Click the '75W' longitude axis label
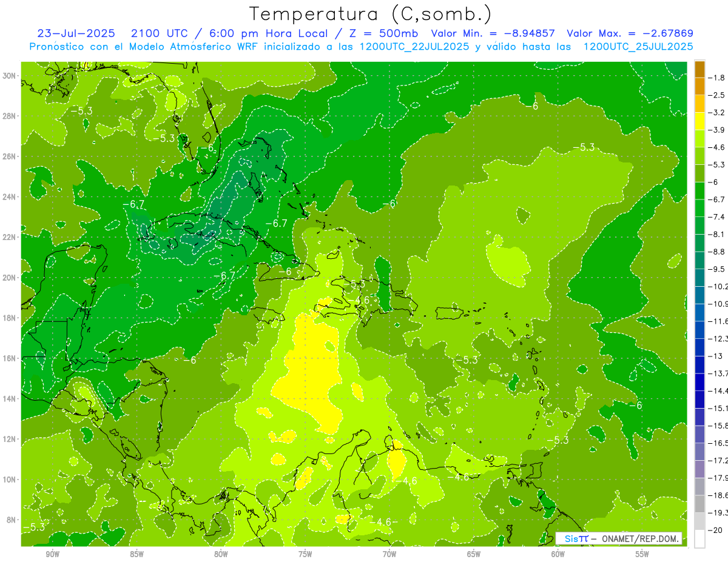 305,555
